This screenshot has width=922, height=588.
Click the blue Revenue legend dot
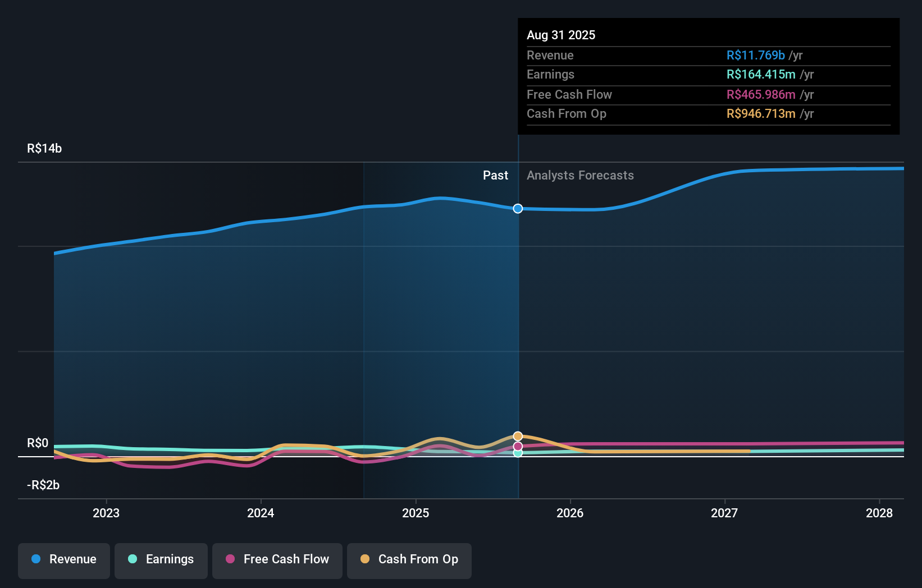[36, 559]
